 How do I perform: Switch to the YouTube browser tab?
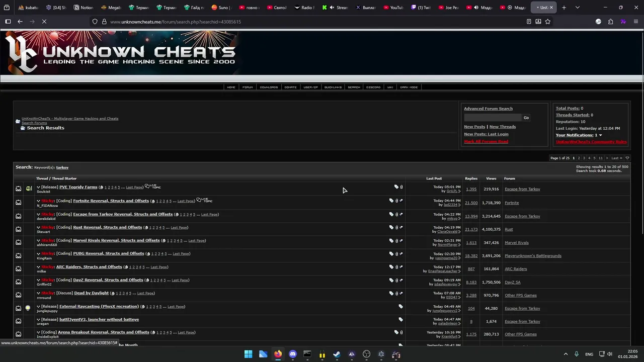point(393,8)
